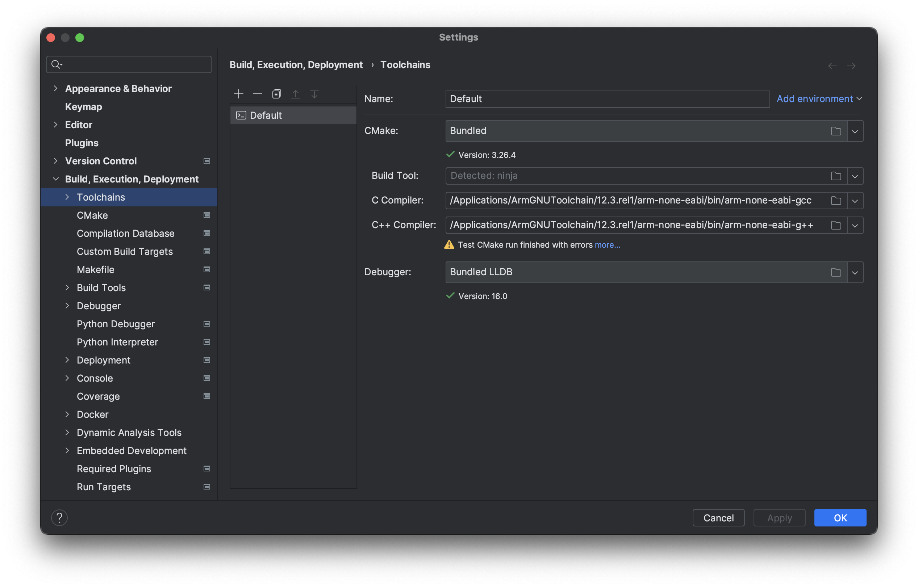Viewport: 918px width, 588px height.
Task: Select CMake in the settings sidebar
Action: point(92,215)
